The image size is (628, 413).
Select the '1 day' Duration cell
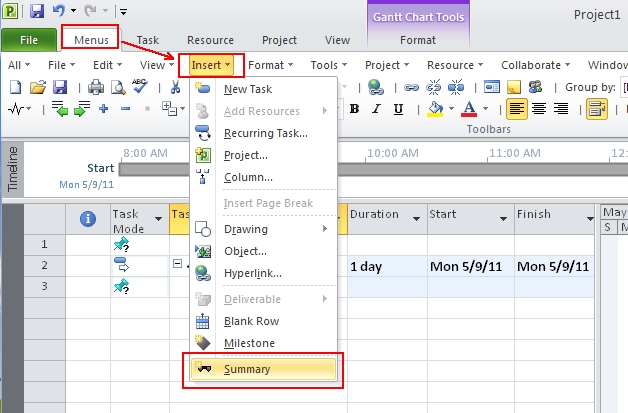(386, 266)
